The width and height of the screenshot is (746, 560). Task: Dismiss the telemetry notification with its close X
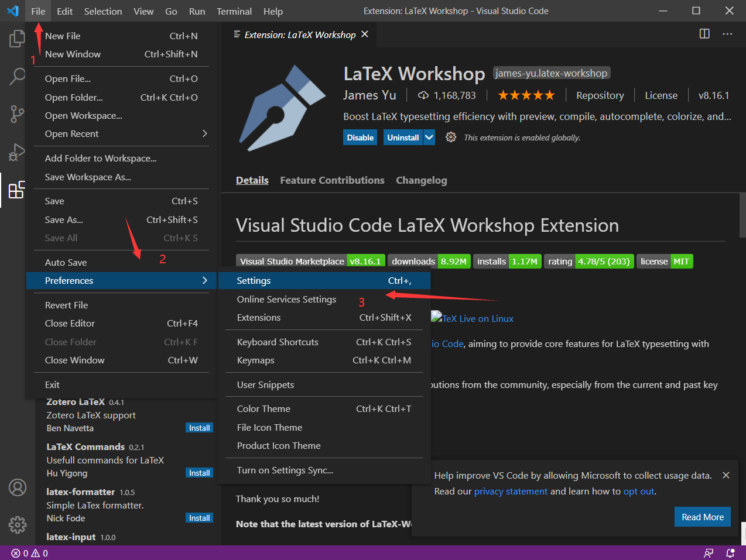coord(726,475)
